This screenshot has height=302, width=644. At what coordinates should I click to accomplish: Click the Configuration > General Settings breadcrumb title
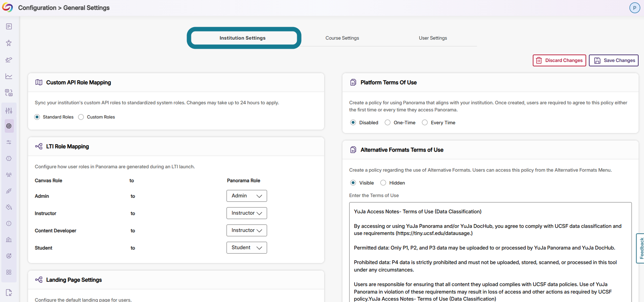pos(64,8)
